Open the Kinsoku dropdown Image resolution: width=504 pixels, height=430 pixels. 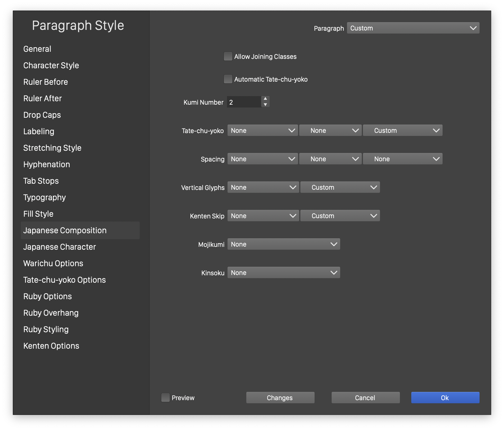coord(284,272)
